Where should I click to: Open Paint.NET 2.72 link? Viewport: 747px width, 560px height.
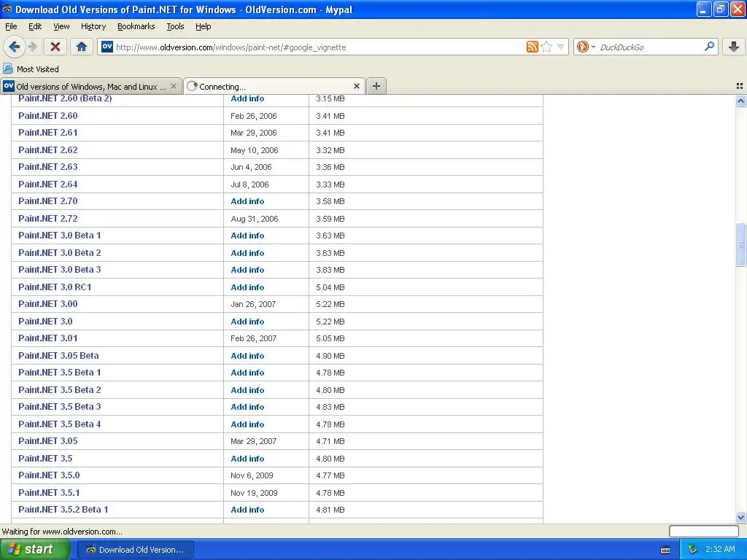48,219
